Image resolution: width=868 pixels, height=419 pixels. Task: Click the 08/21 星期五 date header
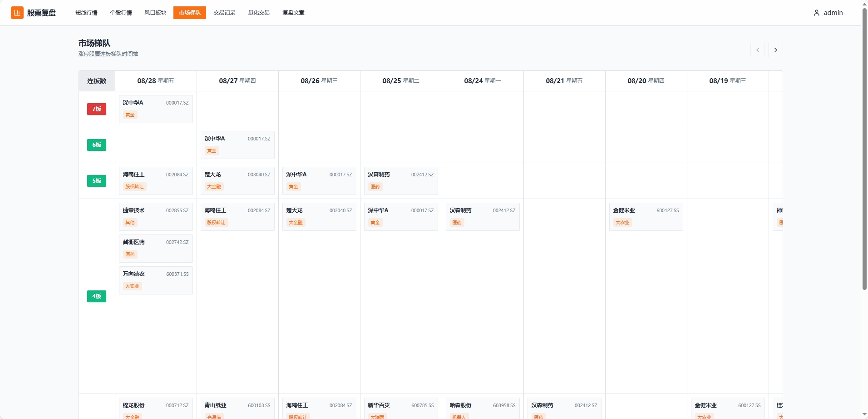pos(564,81)
